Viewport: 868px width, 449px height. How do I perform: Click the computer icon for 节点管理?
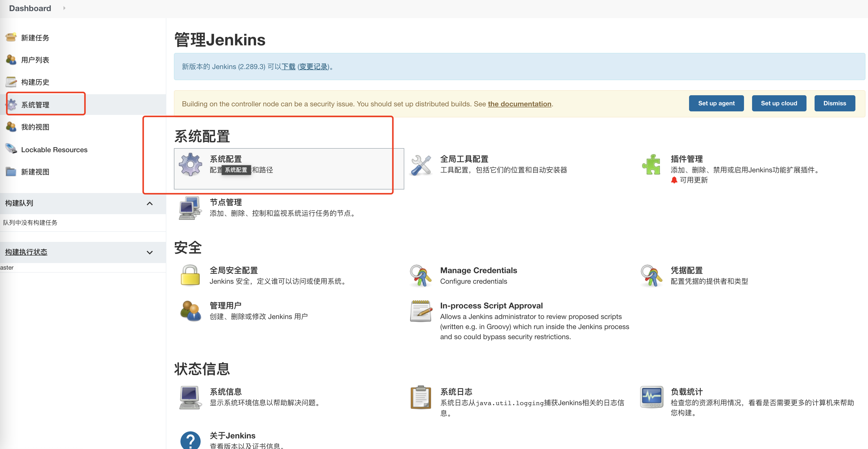click(x=190, y=208)
